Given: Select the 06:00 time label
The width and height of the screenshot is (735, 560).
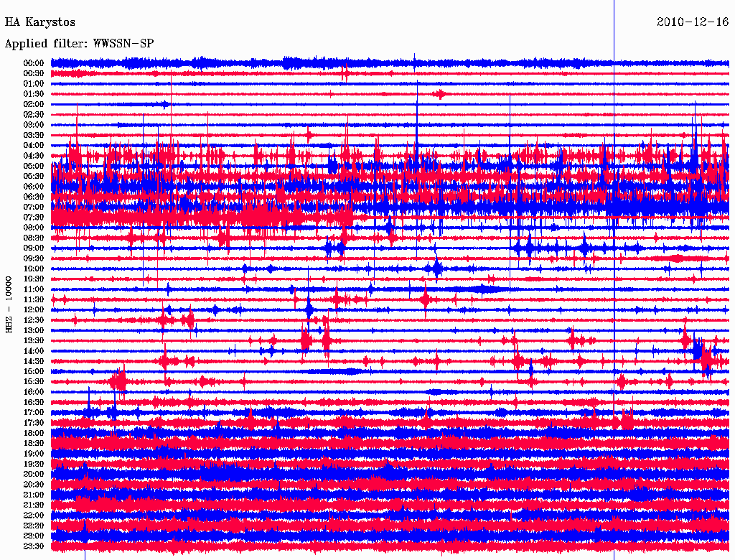Looking at the screenshot, I should pos(33,187).
